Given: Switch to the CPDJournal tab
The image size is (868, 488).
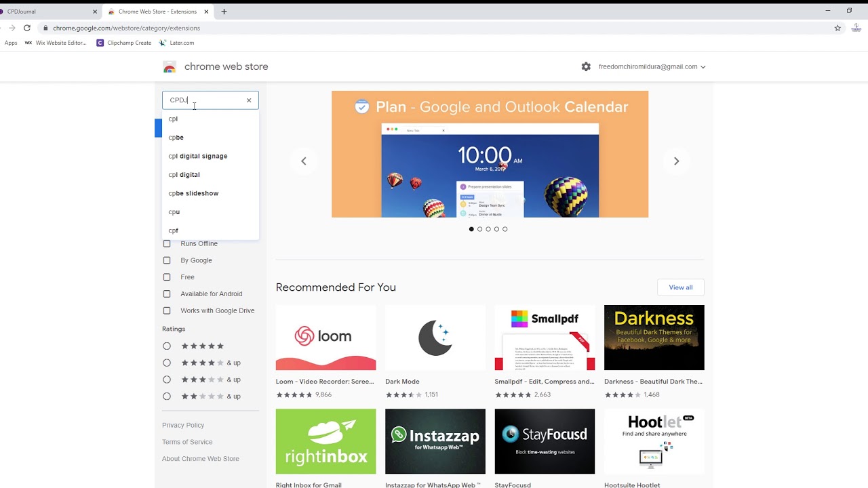Looking at the screenshot, I should pos(47,12).
